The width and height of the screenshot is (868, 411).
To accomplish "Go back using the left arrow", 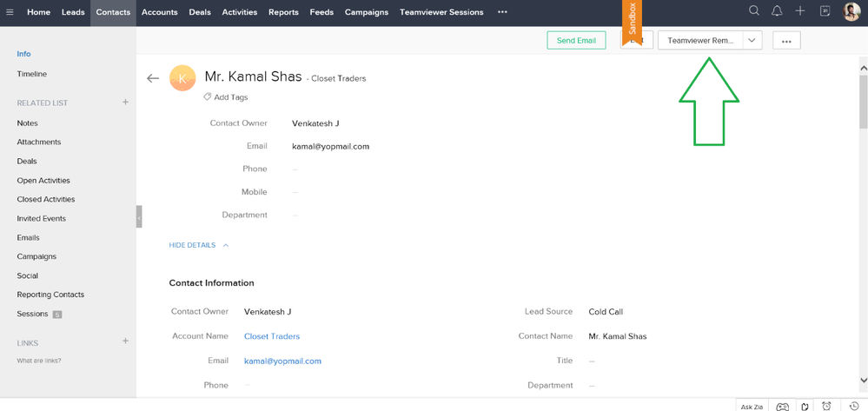I will pos(153,78).
